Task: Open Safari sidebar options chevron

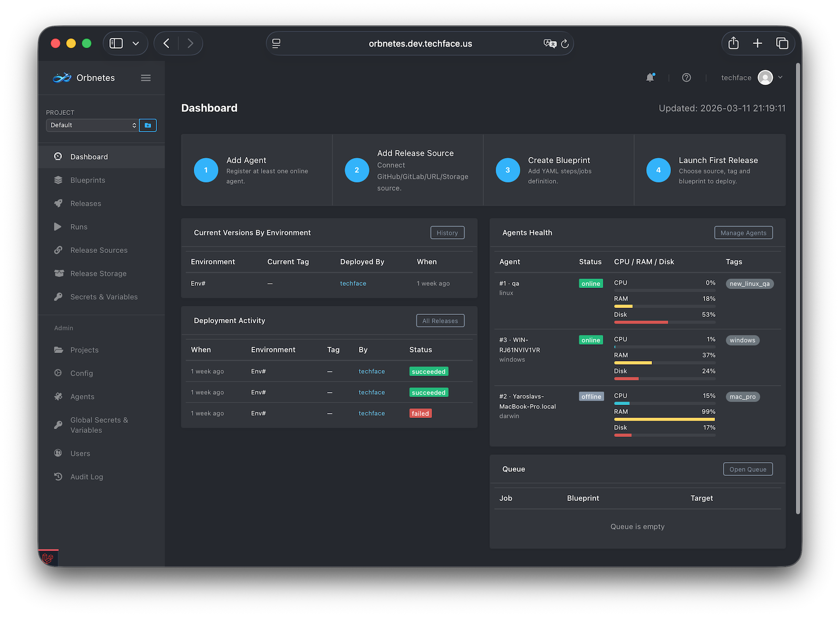Action: click(x=136, y=44)
